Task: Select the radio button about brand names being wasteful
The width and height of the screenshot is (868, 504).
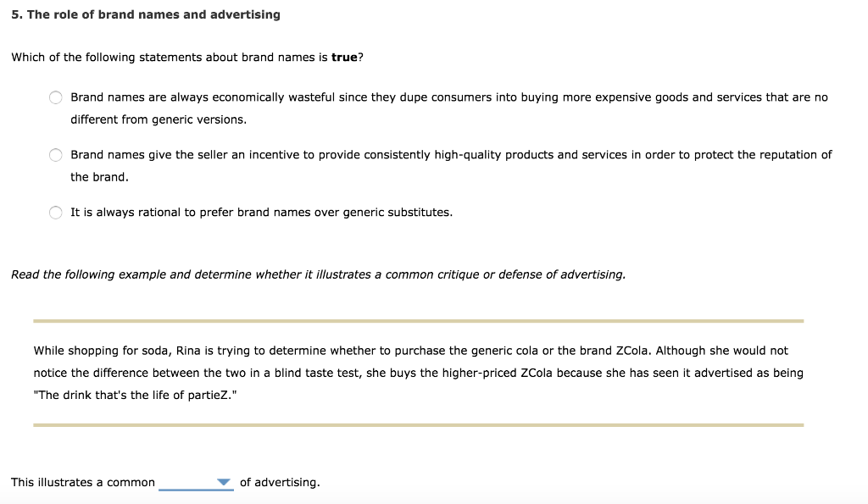Action: pos(55,97)
